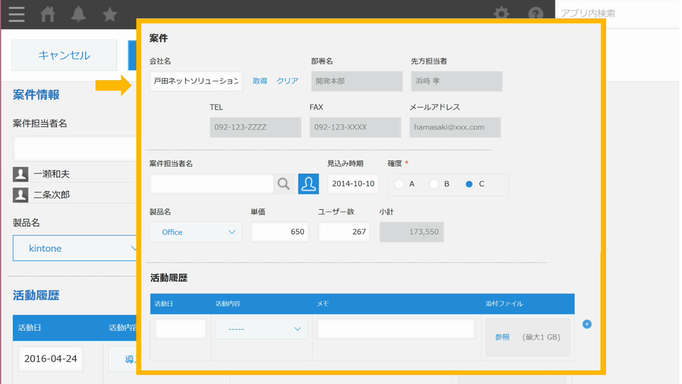This screenshot has width=682, height=384.
Task: Click the TEL field 092-123-ZZZZ
Action: 255,127
